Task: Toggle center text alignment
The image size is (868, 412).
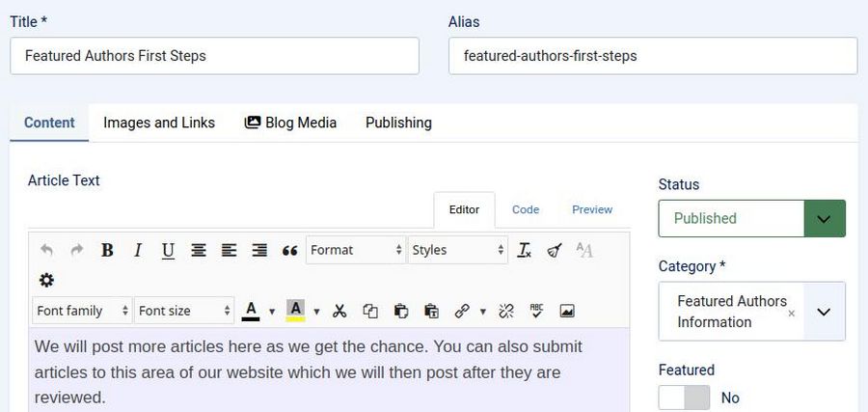Action: point(199,250)
